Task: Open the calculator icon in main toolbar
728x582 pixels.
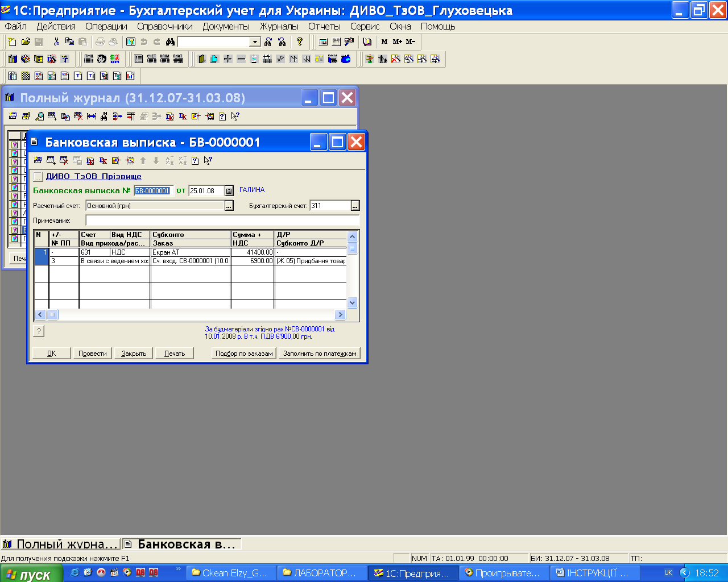Action: click(323, 41)
